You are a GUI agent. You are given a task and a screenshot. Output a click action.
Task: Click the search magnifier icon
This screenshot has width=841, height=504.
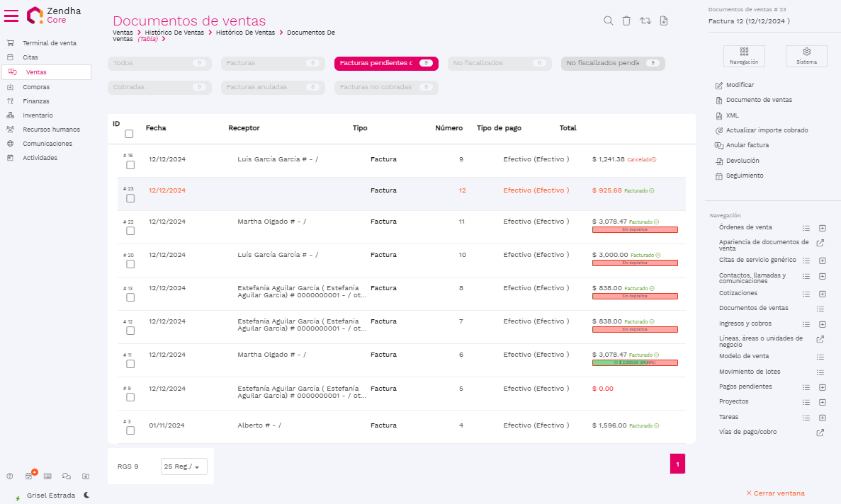(x=608, y=21)
